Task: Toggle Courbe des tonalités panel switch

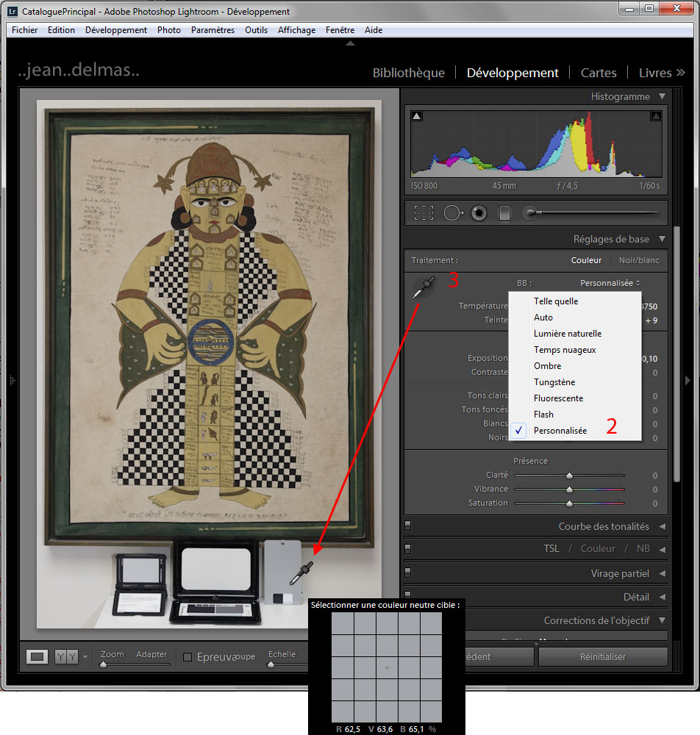Action: (408, 526)
